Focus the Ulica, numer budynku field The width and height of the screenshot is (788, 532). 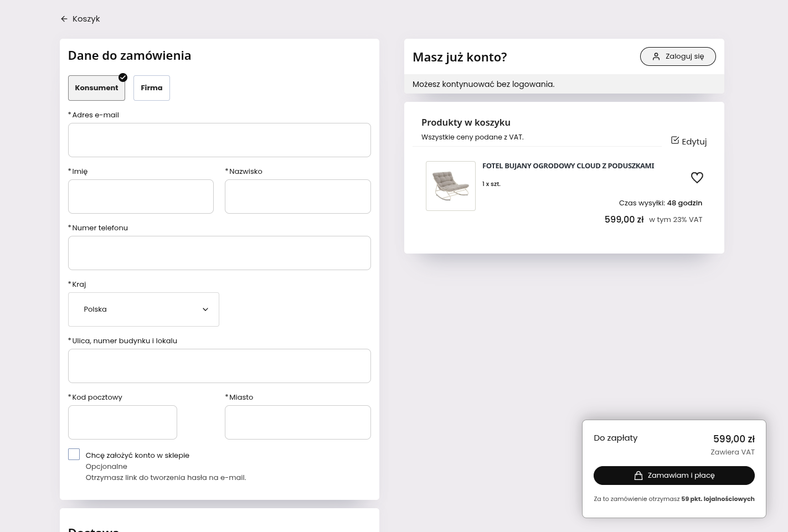219,366
